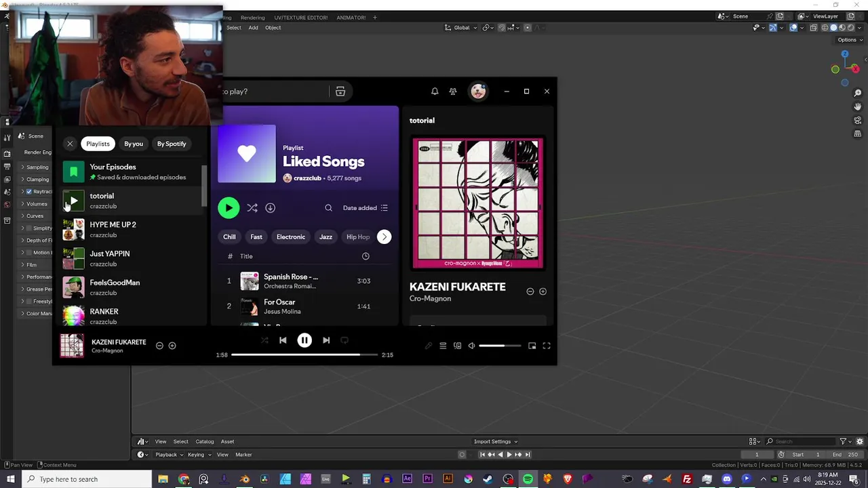Hide KAZENI FUKARETE in player bar
This screenshot has height=488, width=868.
pos(159,346)
